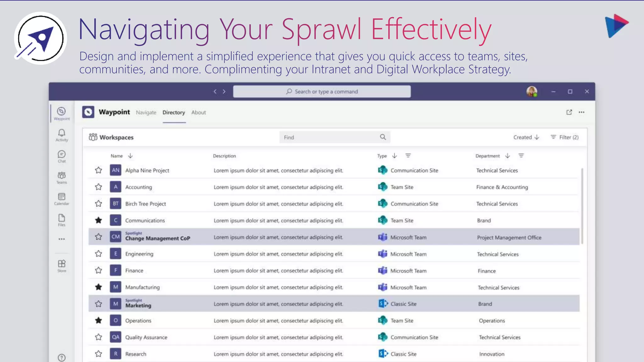The width and height of the screenshot is (644, 362).
Task: Open the user profile avatar
Action: [532, 91]
